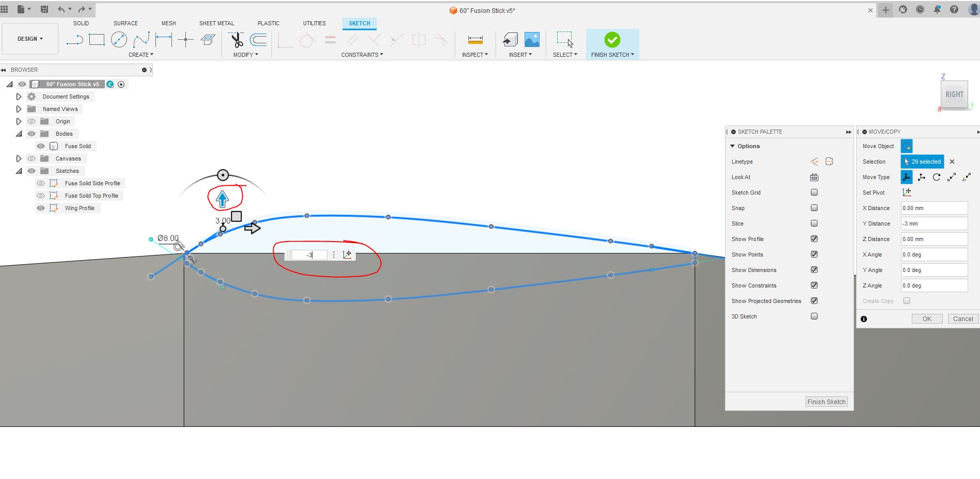Click the Insert Image icon

tap(532, 40)
